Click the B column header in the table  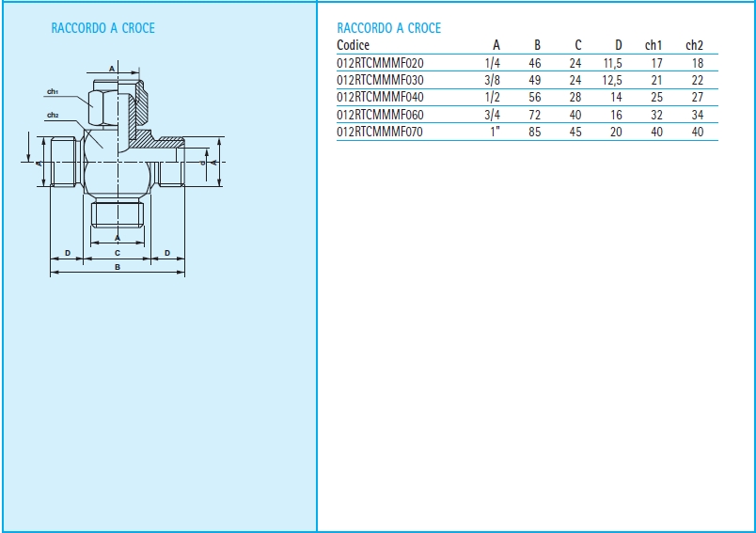pos(537,45)
